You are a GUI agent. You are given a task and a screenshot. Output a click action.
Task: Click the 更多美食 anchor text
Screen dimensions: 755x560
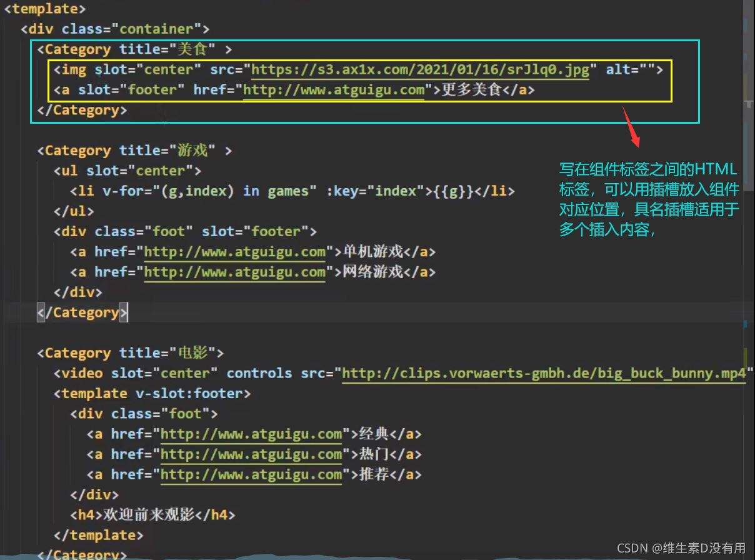tap(472, 89)
